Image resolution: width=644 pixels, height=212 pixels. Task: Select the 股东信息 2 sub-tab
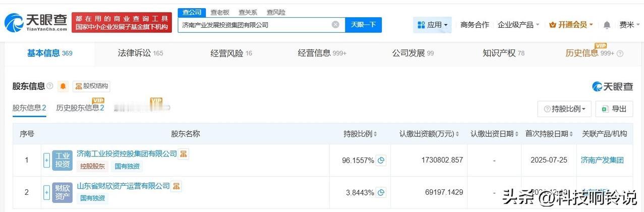(x=29, y=108)
